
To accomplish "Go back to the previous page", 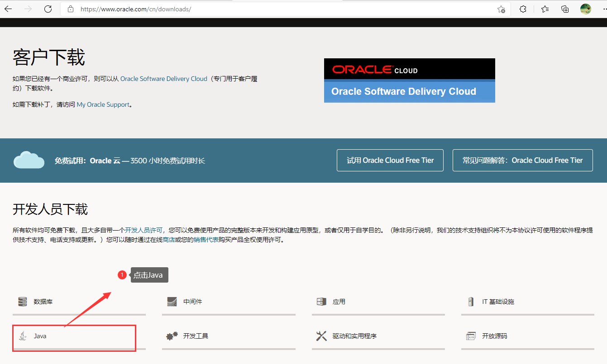I will pyautogui.click(x=9, y=9).
